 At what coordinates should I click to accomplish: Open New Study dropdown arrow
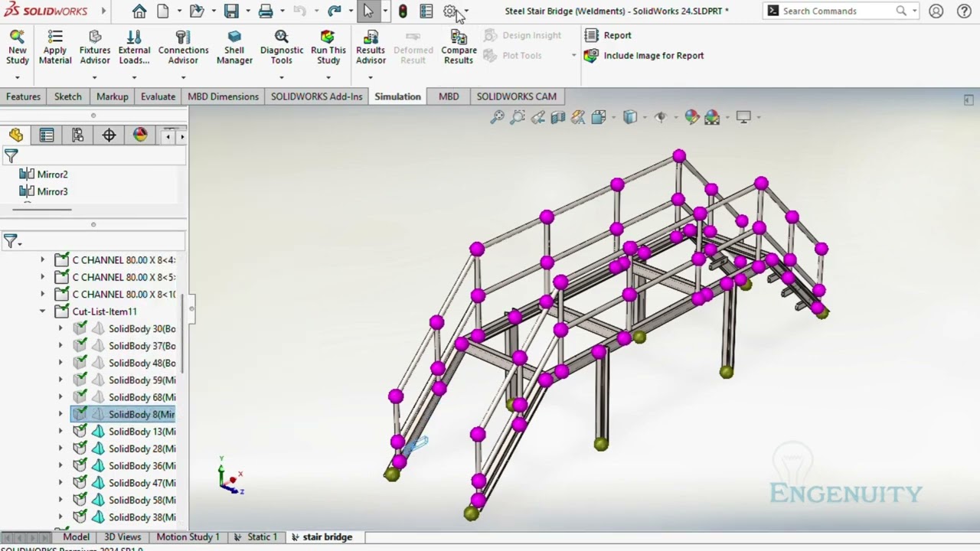click(17, 77)
